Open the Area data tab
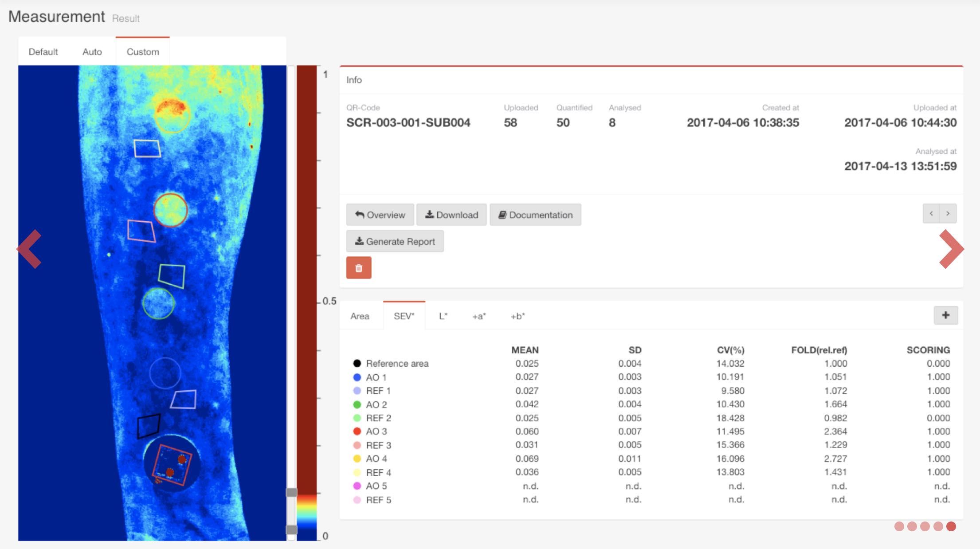This screenshot has width=980, height=549. tap(360, 316)
